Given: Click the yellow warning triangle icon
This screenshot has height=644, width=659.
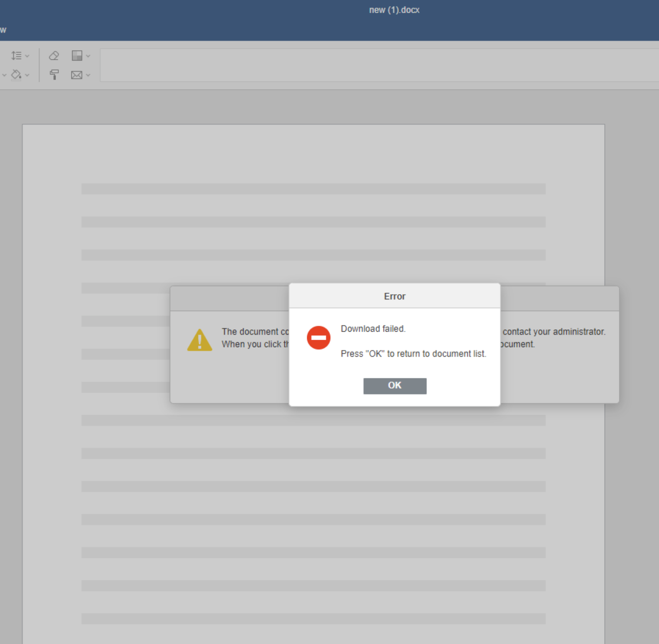Looking at the screenshot, I should click(199, 340).
